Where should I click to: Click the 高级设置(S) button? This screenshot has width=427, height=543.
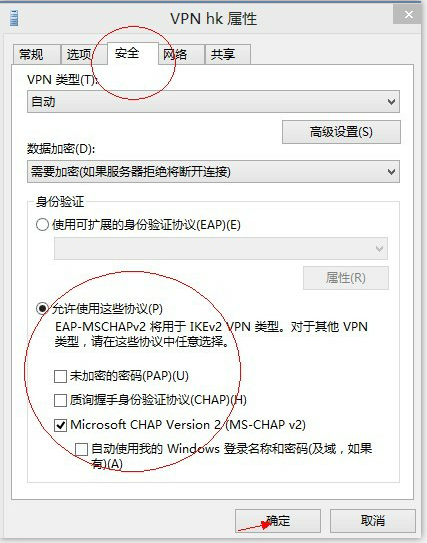pyautogui.click(x=341, y=132)
